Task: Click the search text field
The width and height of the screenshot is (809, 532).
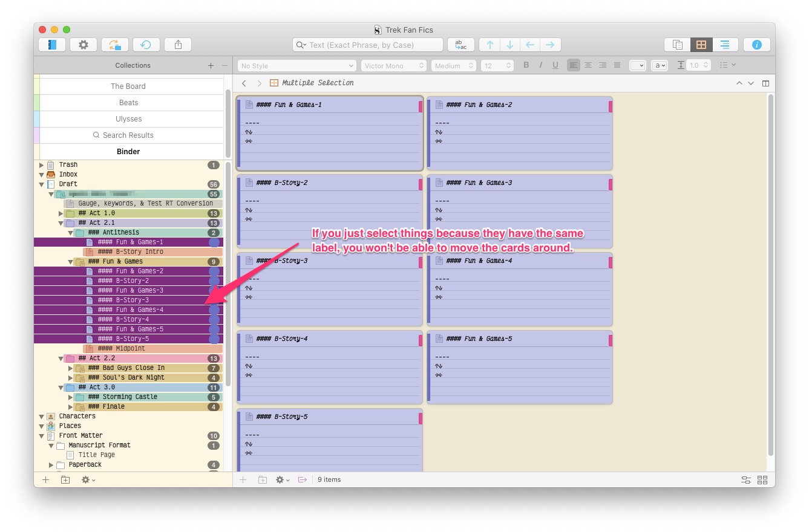Action: tap(368, 45)
